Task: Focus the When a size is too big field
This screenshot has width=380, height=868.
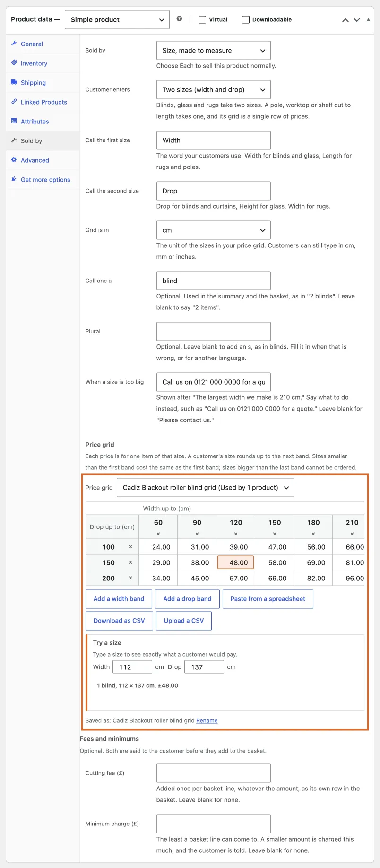Action: (x=214, y=382)
